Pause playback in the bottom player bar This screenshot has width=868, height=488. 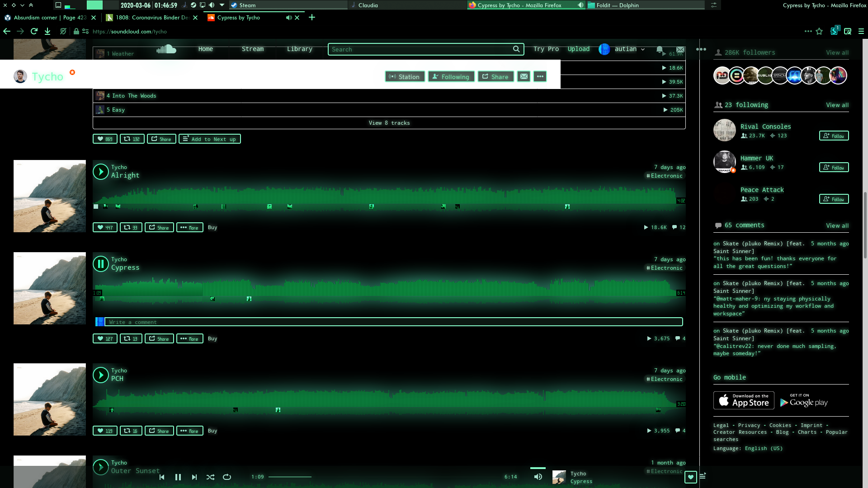click(178, 477)
